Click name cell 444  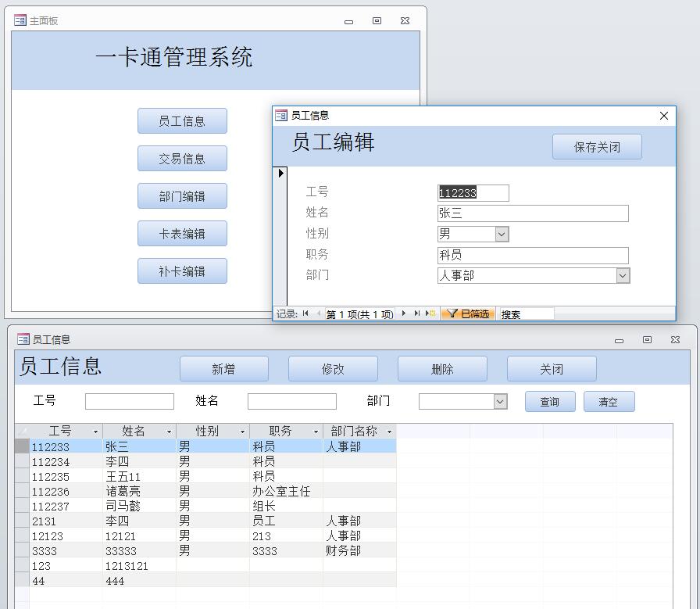pyautogui.click(x=140, y=580)
